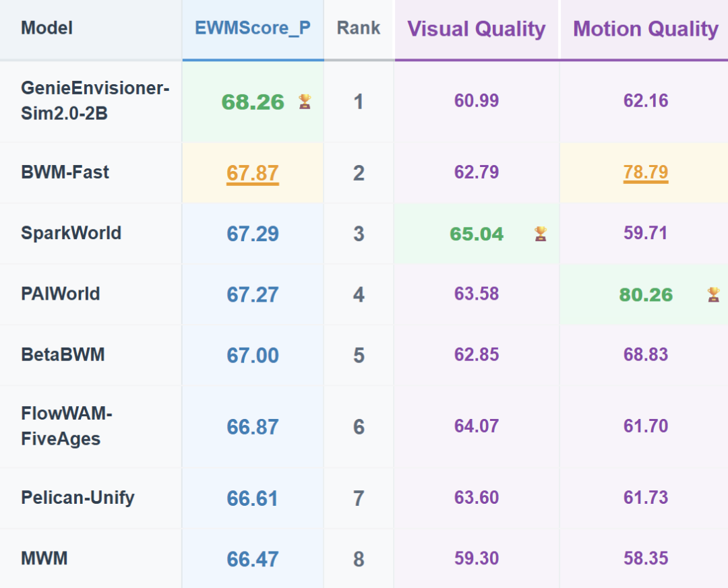Click PAIWorld's visual quality value 63.58

(477, 294)
